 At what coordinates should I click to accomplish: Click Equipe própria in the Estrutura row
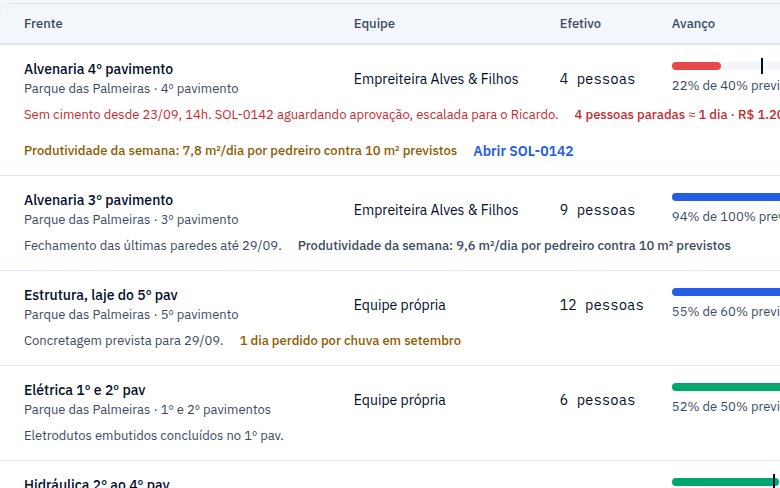click(399, 305)
